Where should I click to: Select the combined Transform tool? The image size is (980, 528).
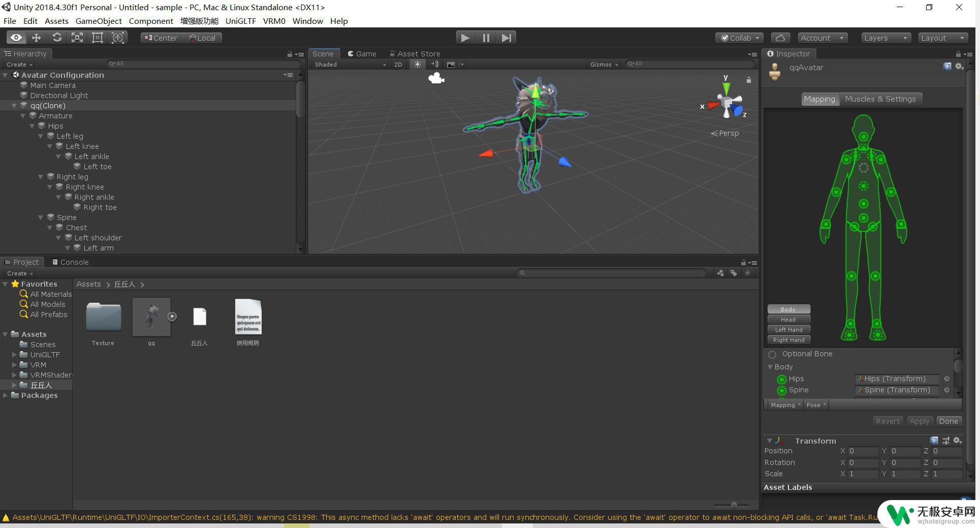point(118,38)
